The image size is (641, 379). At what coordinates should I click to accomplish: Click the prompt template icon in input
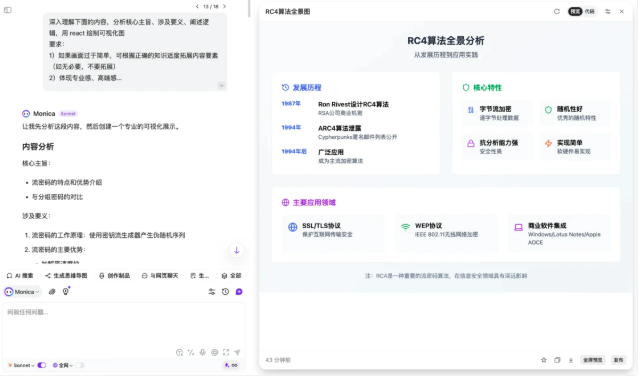179,352
